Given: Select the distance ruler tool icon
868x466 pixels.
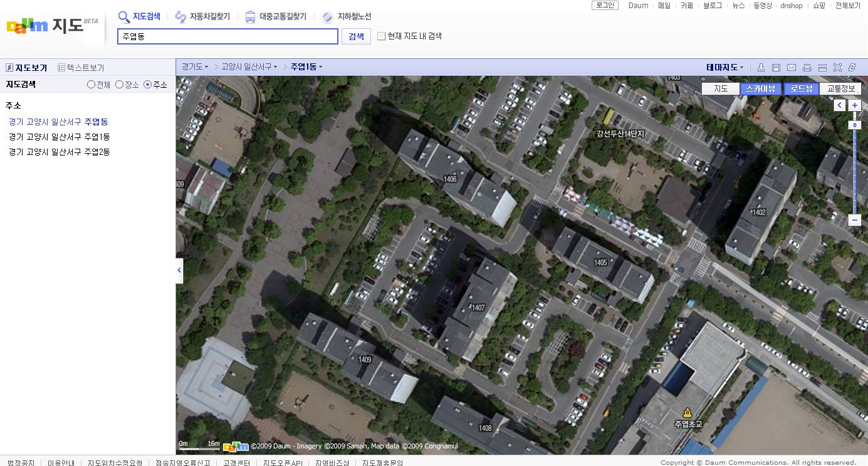Looking at the screenshot, I should tap(822, 67).
